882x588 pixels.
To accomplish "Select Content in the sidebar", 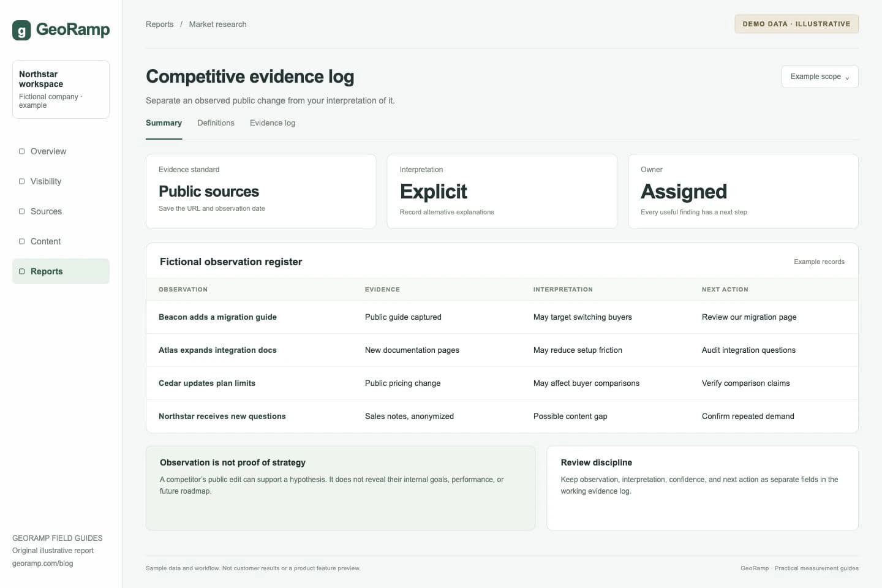I will (x=61, y=241).
